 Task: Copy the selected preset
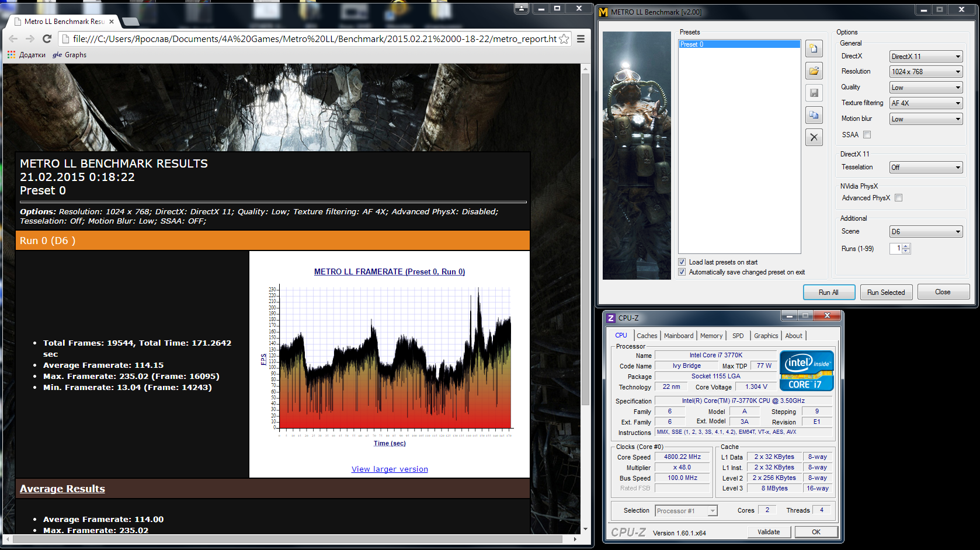pos(814,115)
